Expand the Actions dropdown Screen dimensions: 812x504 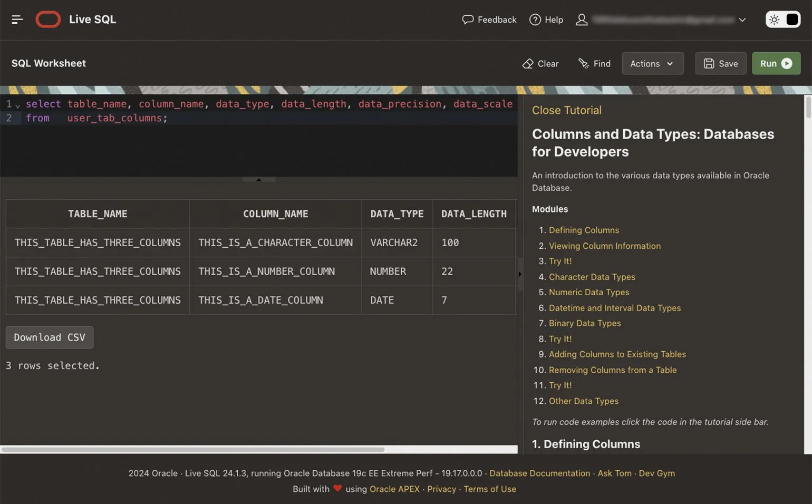point(652,63)
